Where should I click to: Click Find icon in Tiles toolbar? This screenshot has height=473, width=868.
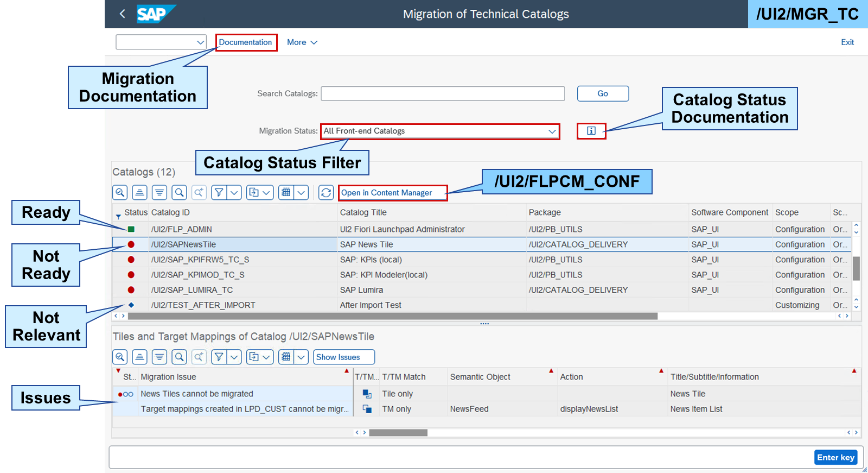point(180,357)
